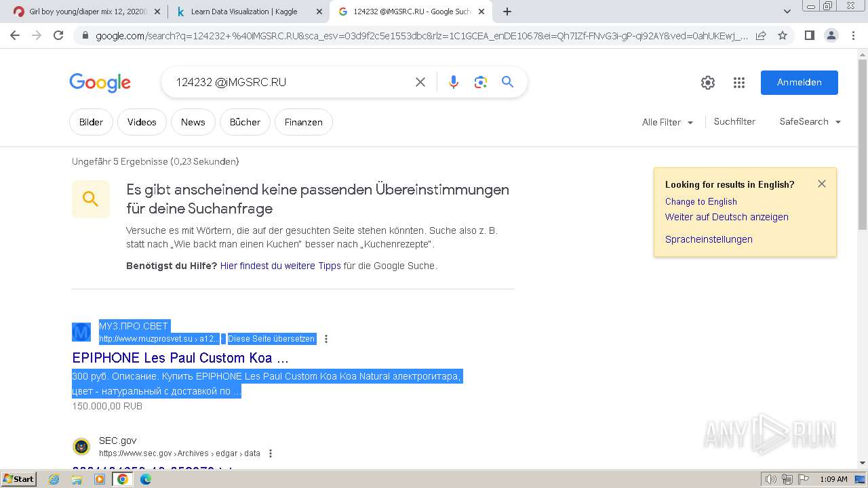Screen dimensions: 868x488
Task: Submit search with magnifier icon
Action: coord(507,82)
